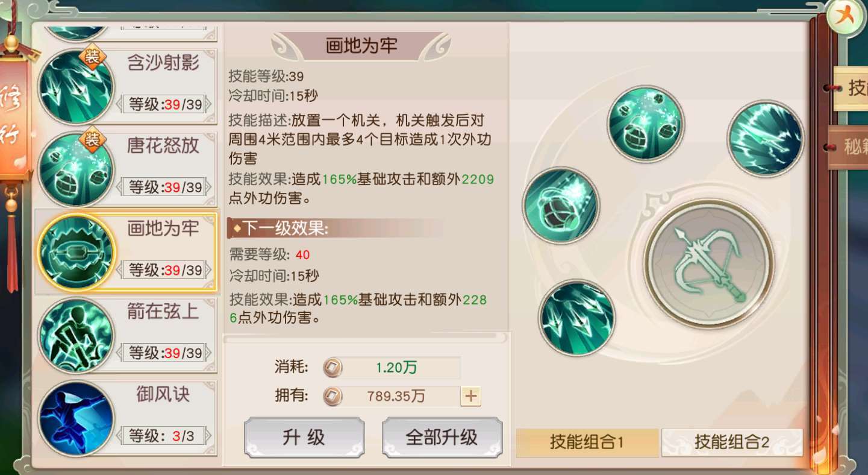868x475 pixels.
Task: Select the 御风诀 blue skill icon
Action: (x=76, y=418)
